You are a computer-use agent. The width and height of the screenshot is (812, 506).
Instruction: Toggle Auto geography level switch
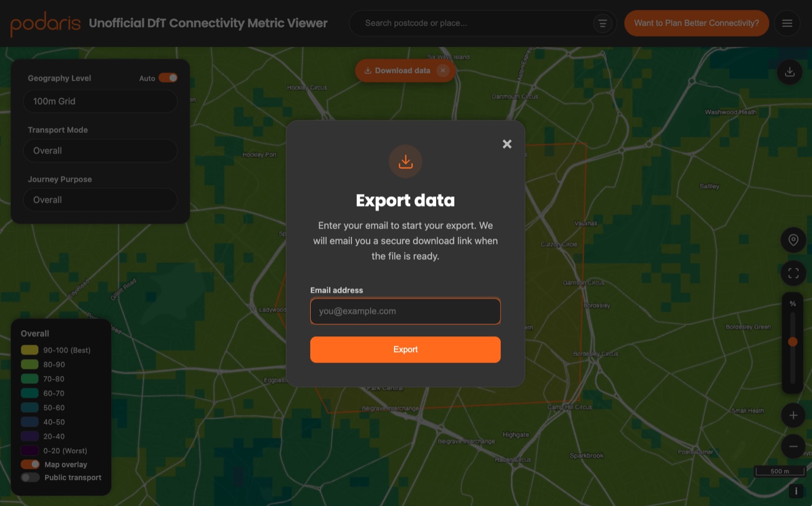[x=168, y=78]
